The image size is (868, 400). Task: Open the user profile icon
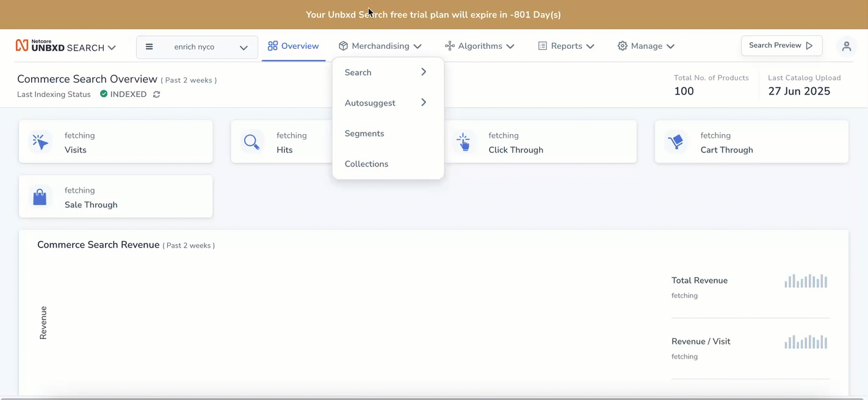click(846, 46)
